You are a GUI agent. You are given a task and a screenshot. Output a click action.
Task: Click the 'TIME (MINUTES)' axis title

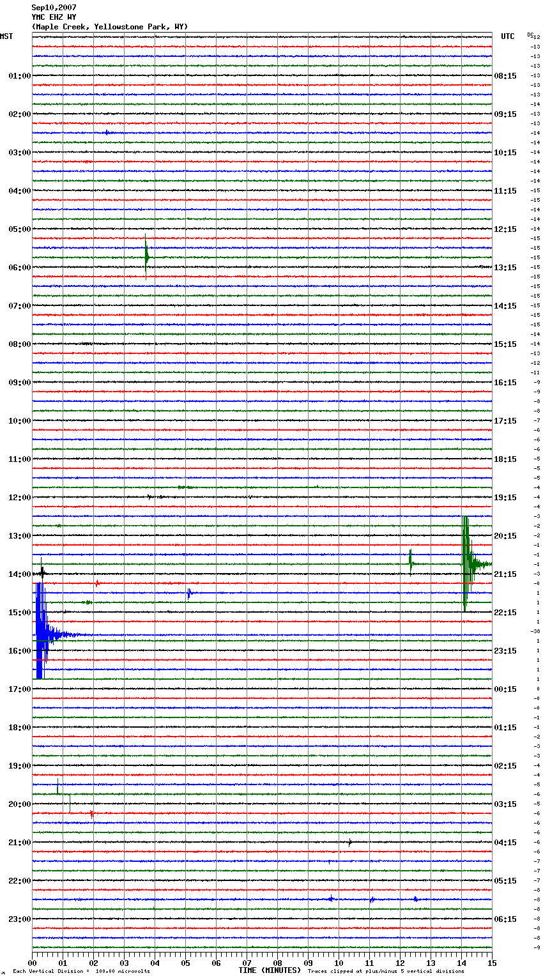(x=270, y=970)
